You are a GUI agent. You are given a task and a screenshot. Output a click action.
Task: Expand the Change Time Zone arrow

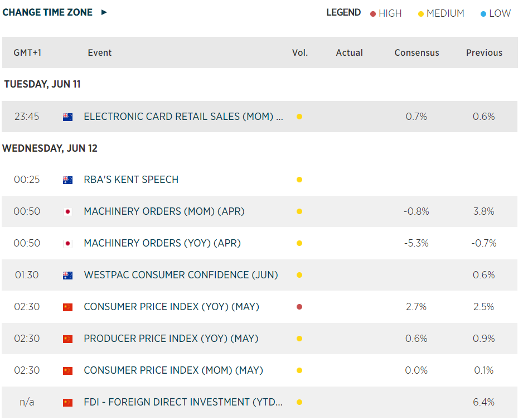(104, 12)
